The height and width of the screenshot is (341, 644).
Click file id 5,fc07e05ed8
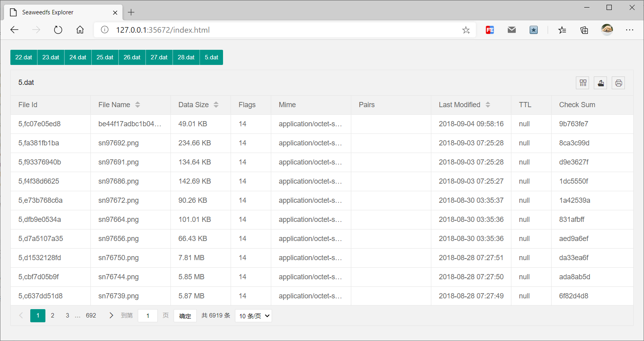click(x=39, y=124)
